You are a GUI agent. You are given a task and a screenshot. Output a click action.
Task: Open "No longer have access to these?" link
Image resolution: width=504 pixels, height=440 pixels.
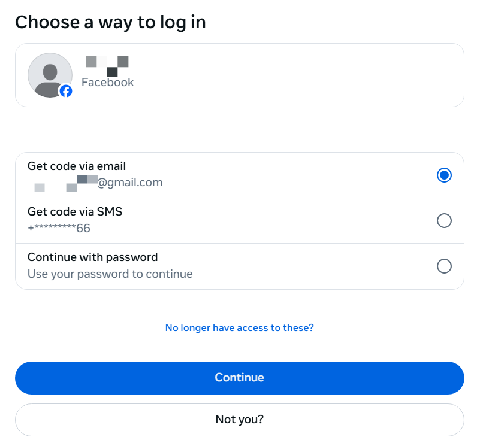coord(239,328)
